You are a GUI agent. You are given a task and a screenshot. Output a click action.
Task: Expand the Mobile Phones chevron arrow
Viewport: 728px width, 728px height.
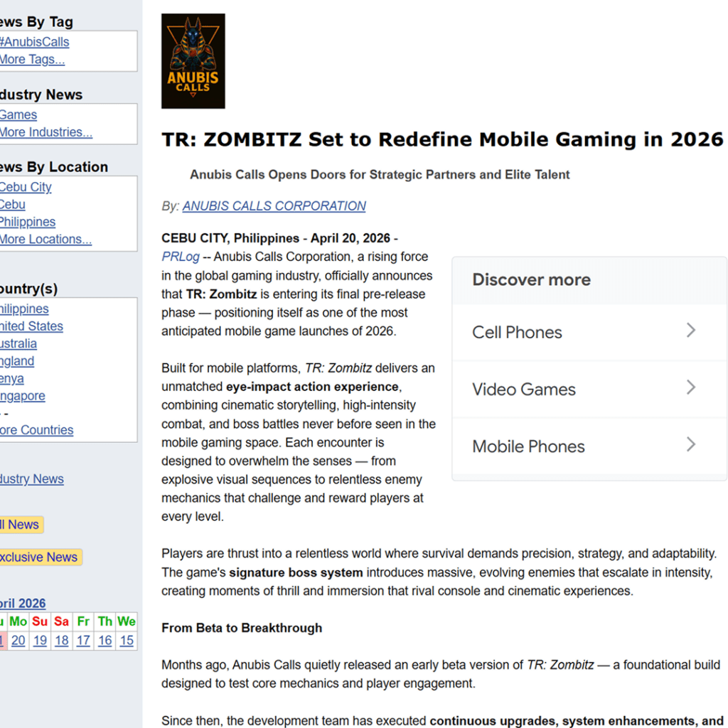coord(690,445)
